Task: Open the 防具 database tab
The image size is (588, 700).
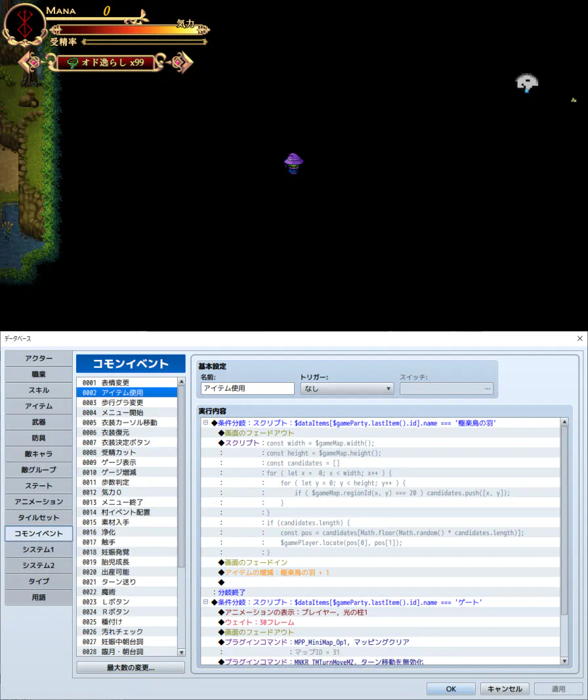Action: click(39, 438)
